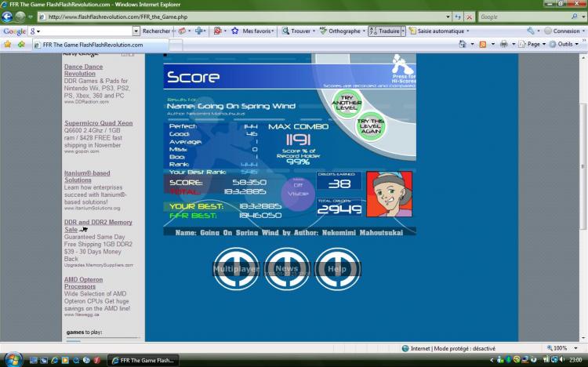Click the Show Desktop quick launch icon

click(x=34, y=360)
